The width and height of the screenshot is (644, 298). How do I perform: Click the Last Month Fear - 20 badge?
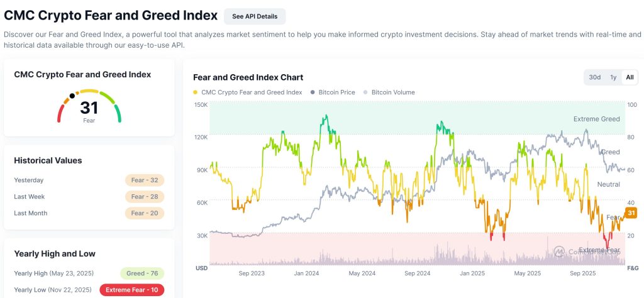pos(144,213)
